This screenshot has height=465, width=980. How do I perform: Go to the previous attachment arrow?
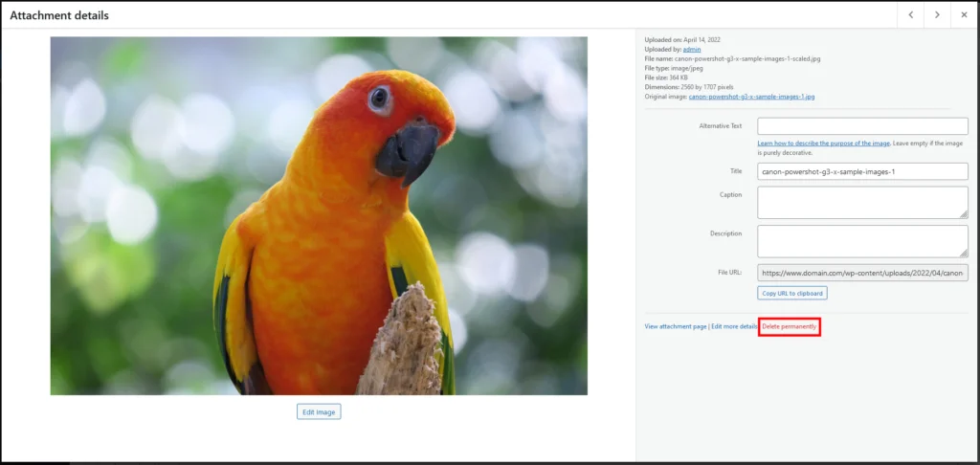coord(910,15)
